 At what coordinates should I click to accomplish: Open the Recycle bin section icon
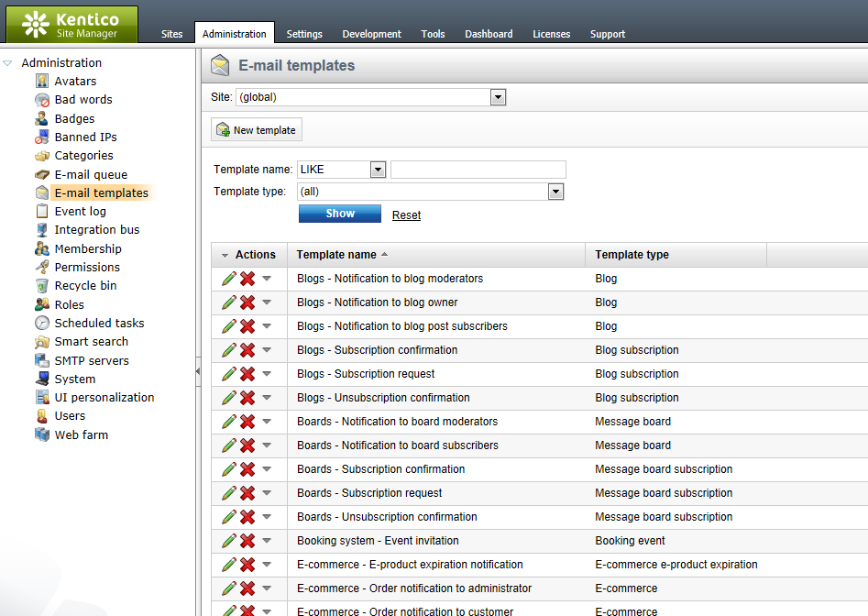pos(42,286)
